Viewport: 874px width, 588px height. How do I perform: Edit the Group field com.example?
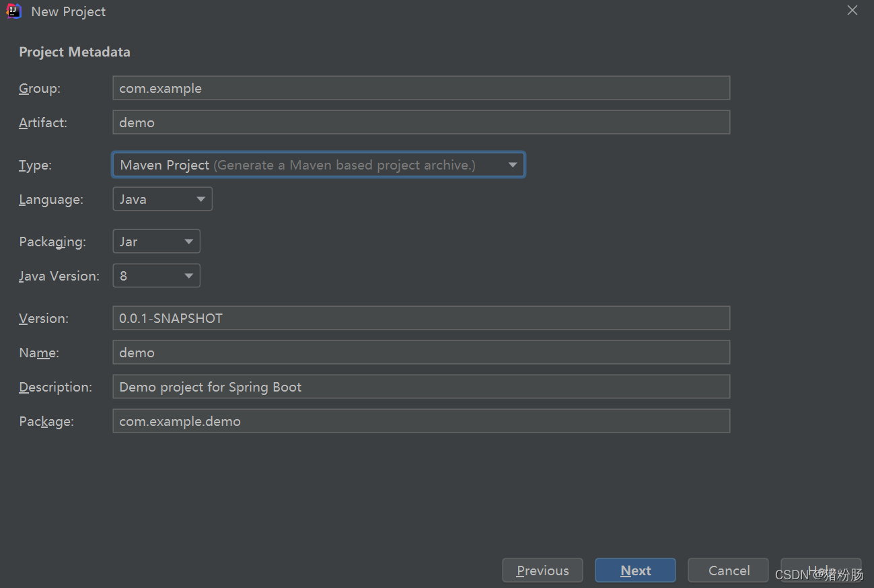pyautogui.click(x=421, y=88)
